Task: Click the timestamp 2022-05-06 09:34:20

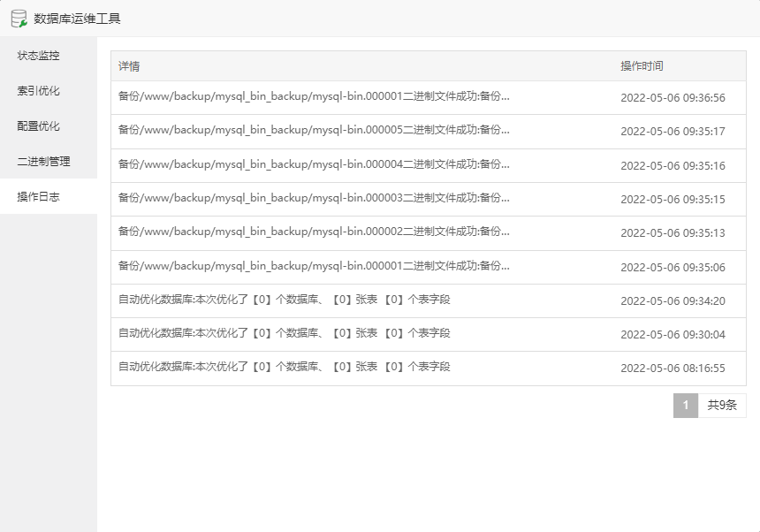Action: (x=673, y=300)
